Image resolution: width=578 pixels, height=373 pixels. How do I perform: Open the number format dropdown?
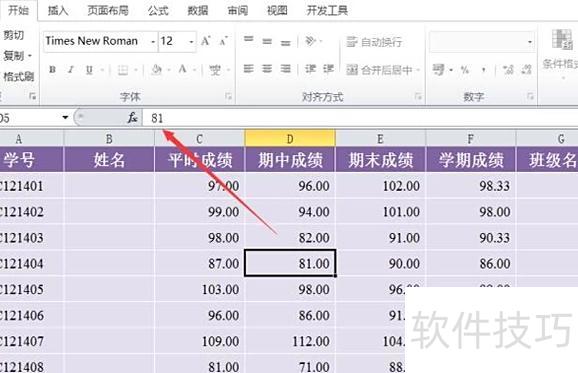[530, 41]
